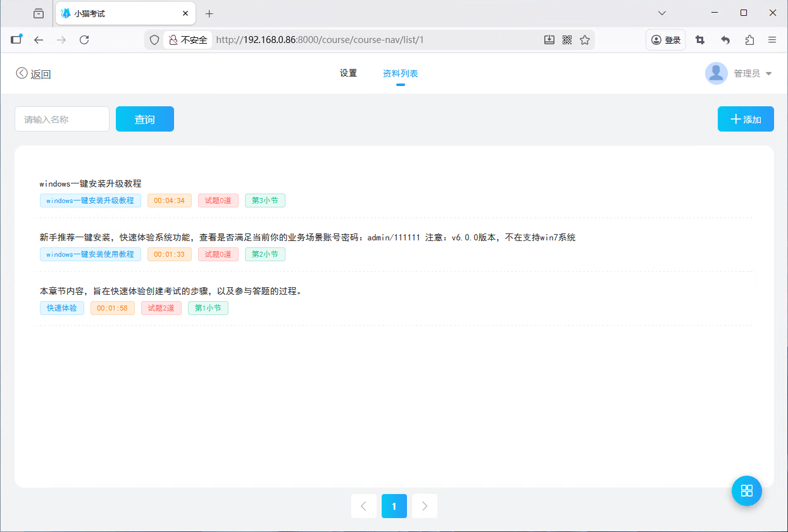Go to the next page with the right chevron
This screenshot has height=532, width=788.
point(425,506)
